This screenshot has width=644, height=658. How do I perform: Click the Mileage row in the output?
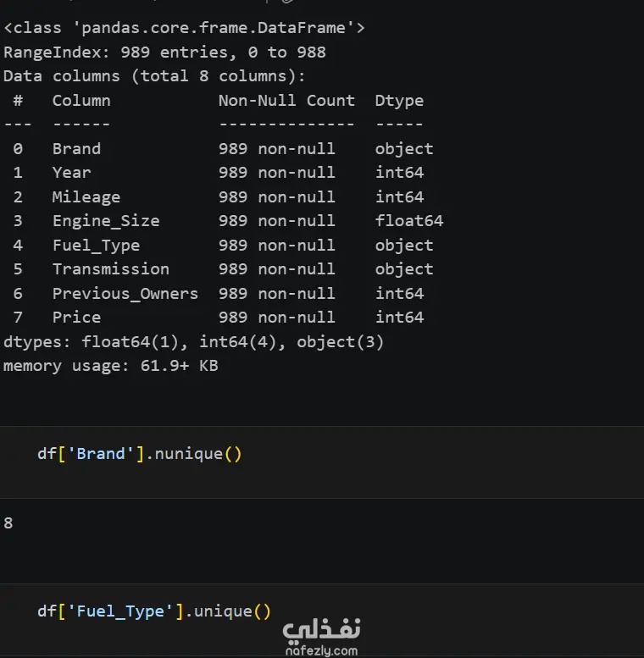[219, 197]
